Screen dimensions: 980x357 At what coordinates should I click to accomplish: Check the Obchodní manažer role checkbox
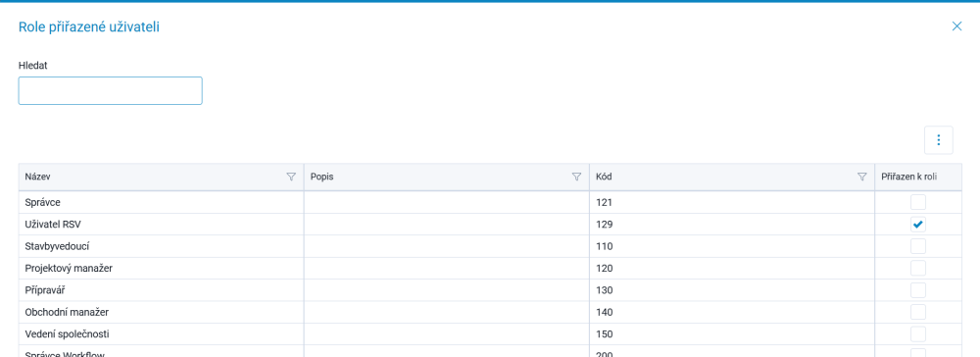(x=917, y=312)
